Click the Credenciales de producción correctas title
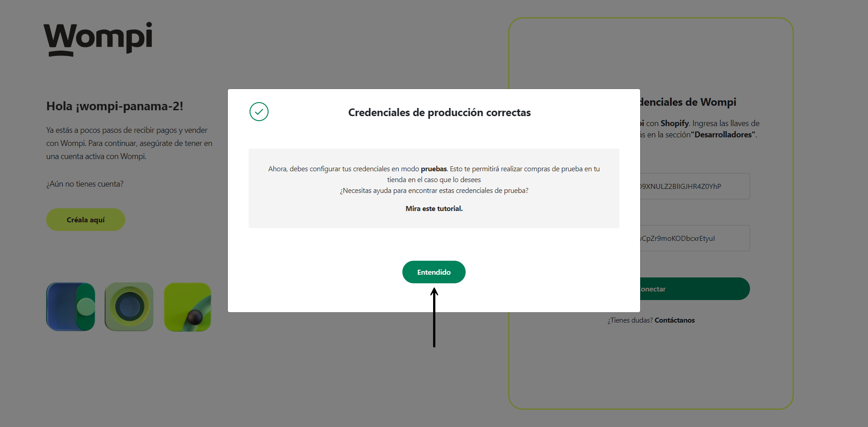 click(439, 113)
